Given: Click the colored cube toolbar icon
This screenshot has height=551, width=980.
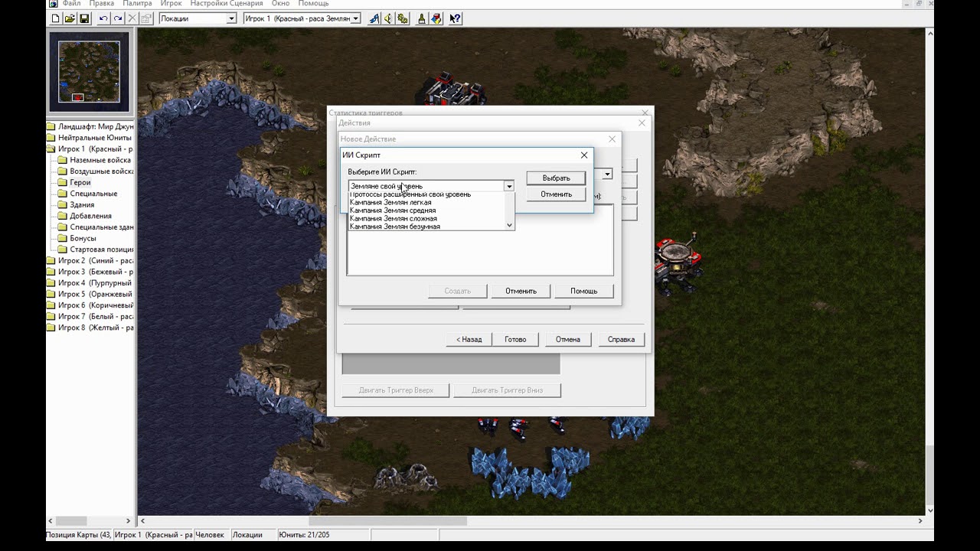Looking at the screenshot, I should 436,18.
